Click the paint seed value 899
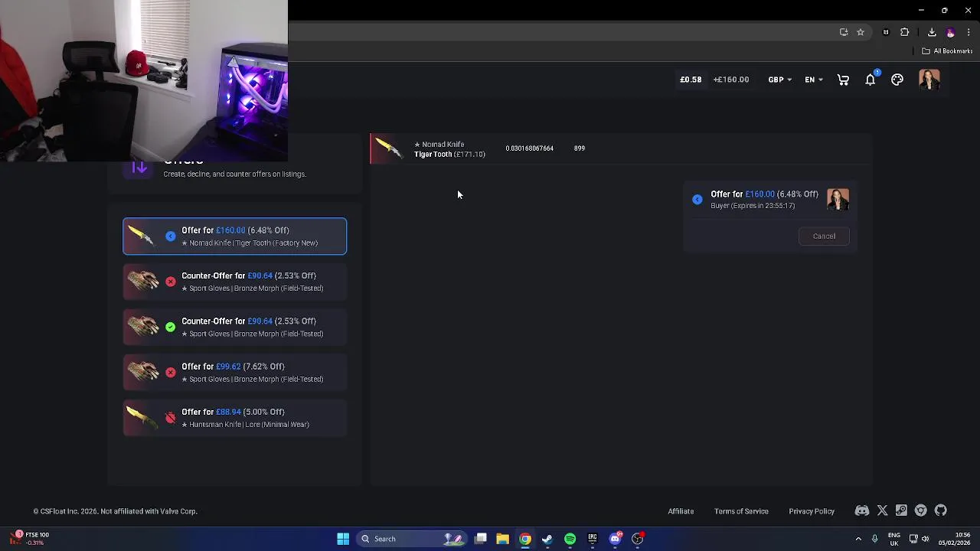 [x=580, y=148]
